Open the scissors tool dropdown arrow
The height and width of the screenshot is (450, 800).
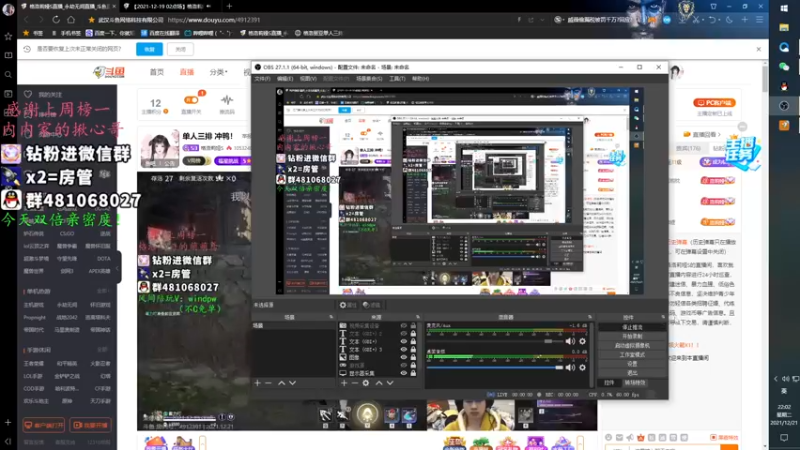(703, 20)
